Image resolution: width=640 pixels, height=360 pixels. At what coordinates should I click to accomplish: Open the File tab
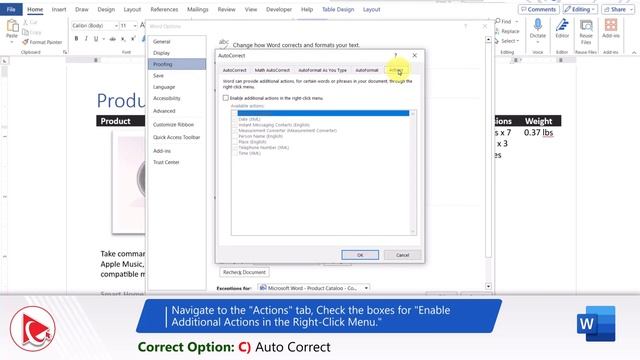pyautogui.click(x=11, y=9)
